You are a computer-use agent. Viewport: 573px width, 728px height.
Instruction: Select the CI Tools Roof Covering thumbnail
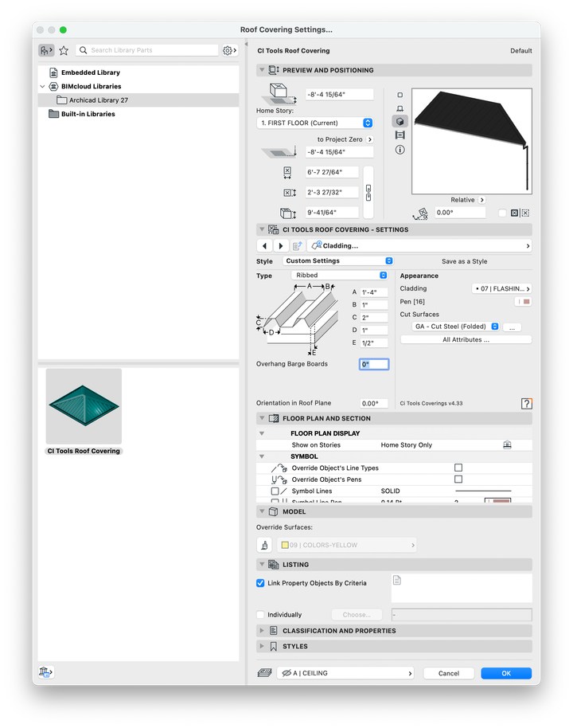coord(84,407)
